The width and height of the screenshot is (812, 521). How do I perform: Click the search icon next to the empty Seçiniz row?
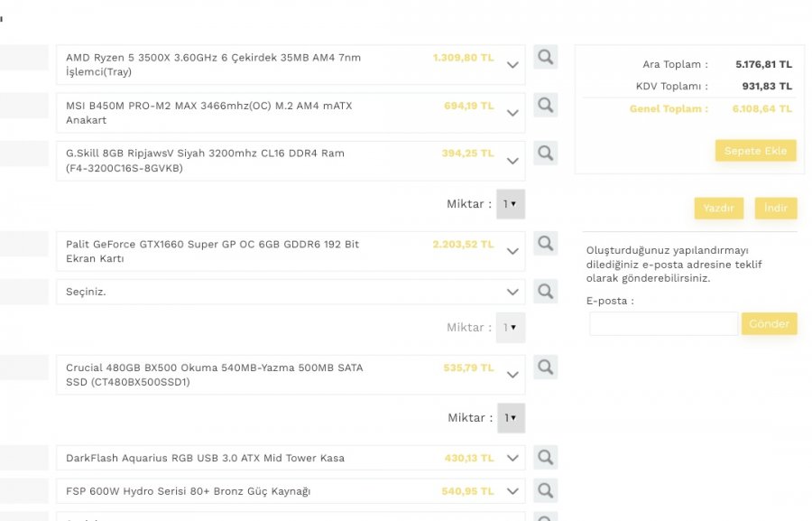click(545, 291)
